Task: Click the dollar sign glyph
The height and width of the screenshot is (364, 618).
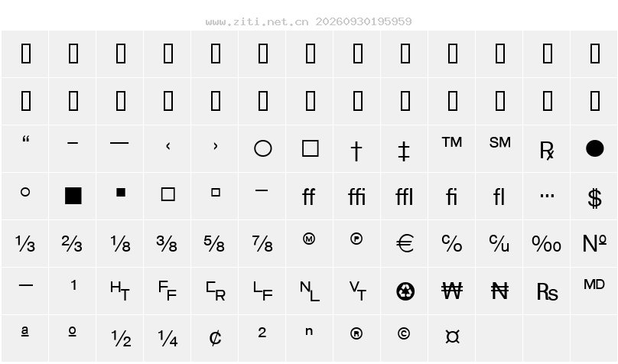Action: click(x=594, y=198)
